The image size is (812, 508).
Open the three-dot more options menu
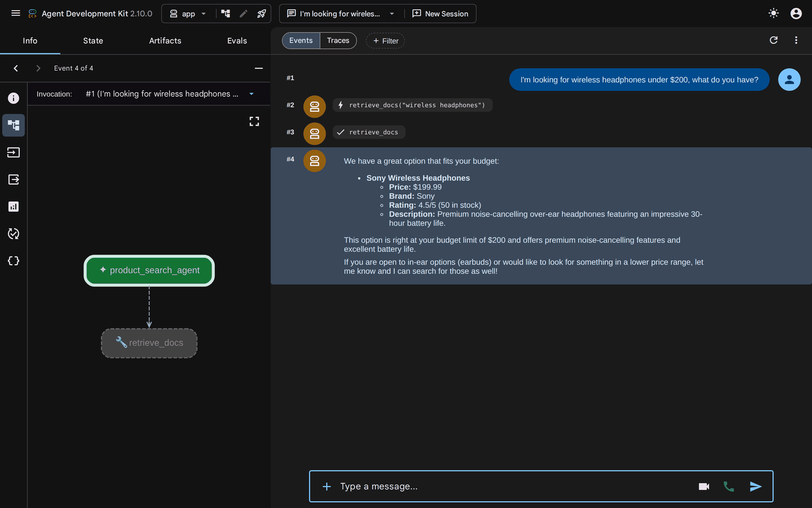796,40
